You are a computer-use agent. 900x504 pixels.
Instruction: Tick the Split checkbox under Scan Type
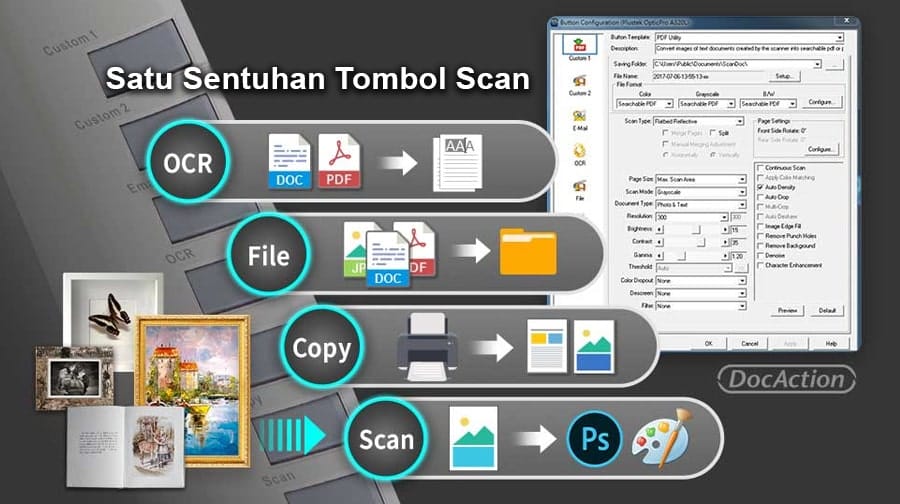[713, 133]
